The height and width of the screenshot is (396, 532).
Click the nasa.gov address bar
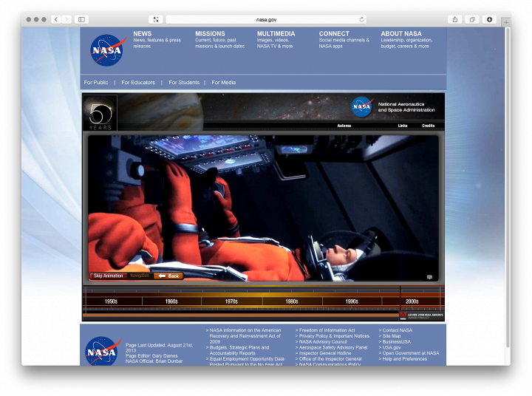tap(266, 19)
